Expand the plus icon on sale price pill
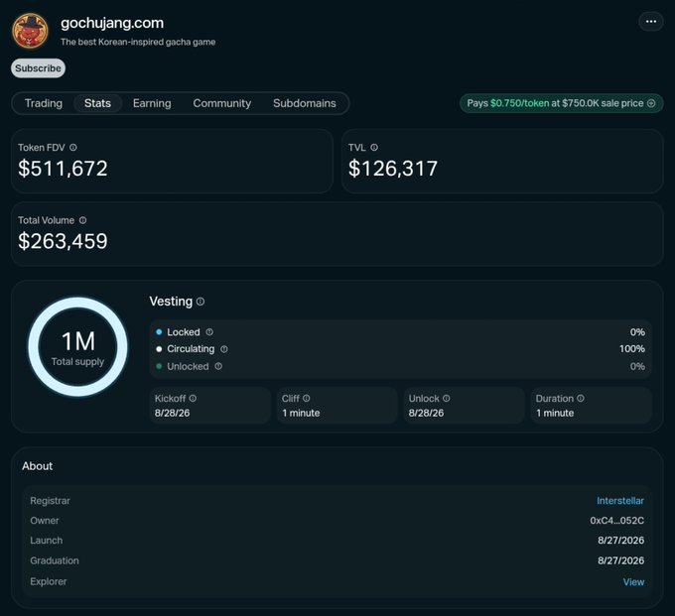This screenshot has height=616, width=675. pyautogui.click(x=651, y=103)
